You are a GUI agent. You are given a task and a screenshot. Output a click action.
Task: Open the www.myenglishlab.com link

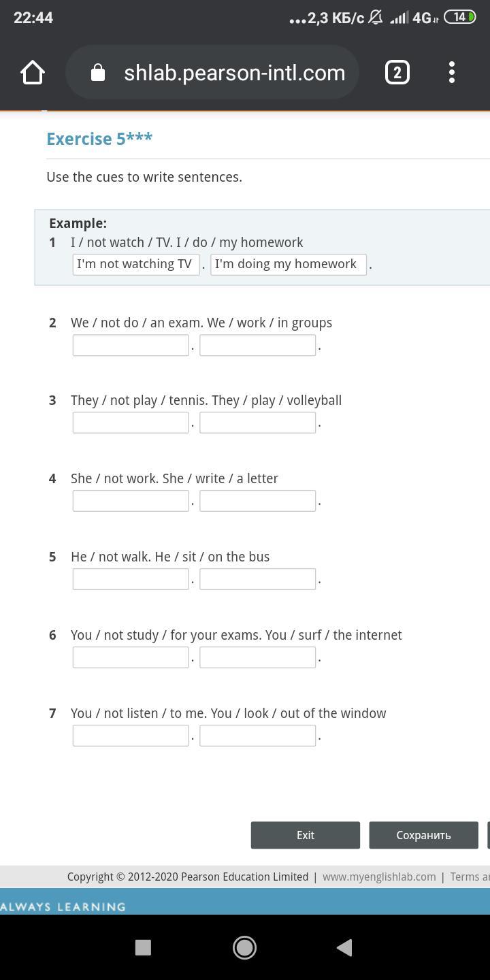click(x=379, y=877)
